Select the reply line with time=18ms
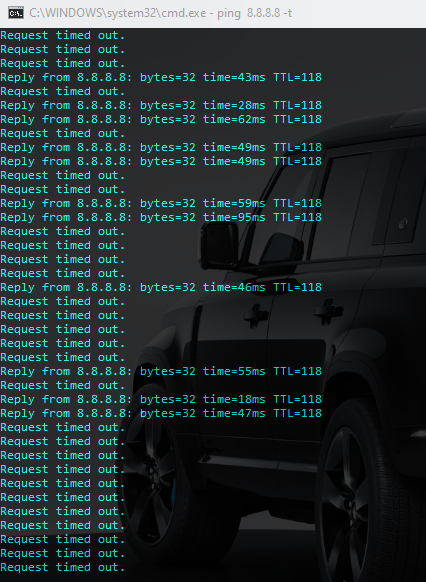 pos(161,399)
